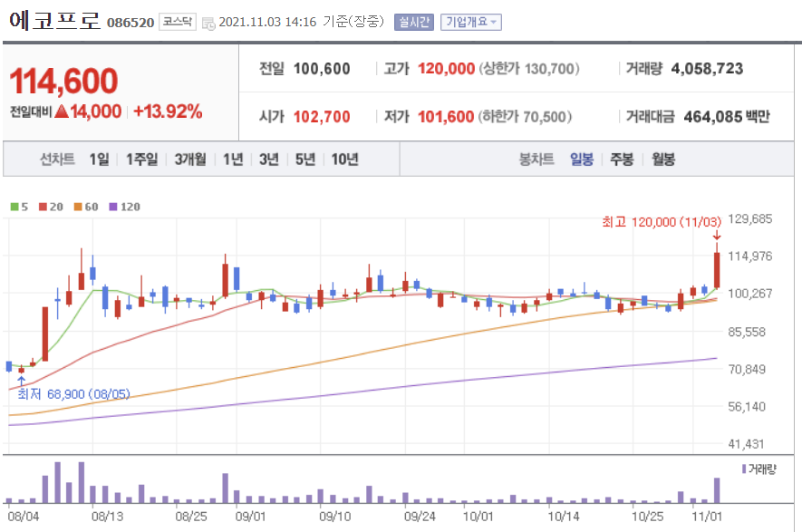
Task: Click the 거래량 value 4,058,723
Action: (707, 69)
